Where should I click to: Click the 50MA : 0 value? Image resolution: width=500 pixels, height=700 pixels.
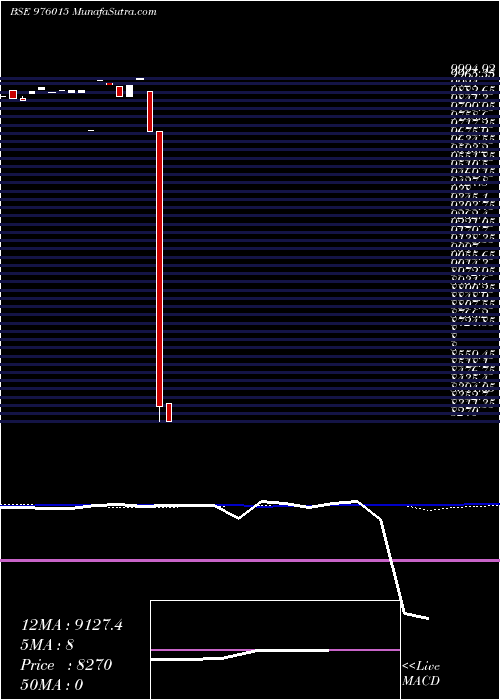(x=52, y=685)
